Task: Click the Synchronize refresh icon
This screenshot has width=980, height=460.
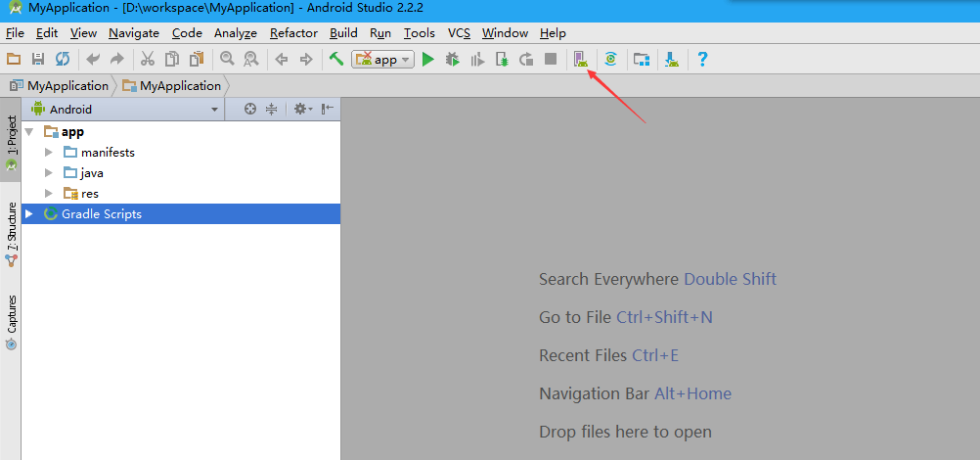Action: point(62,60)
